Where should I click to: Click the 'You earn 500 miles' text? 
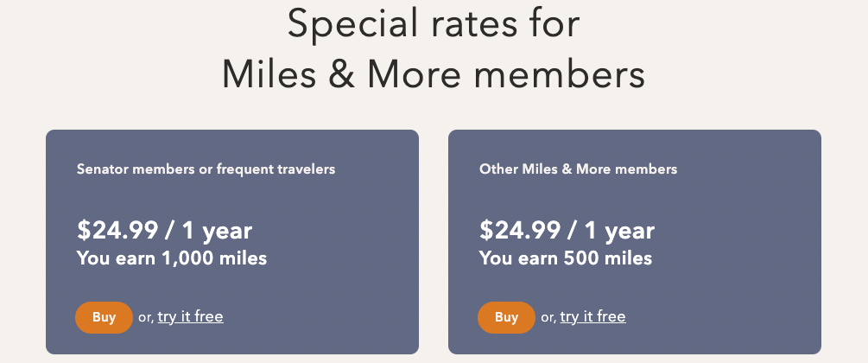(566, 258)
